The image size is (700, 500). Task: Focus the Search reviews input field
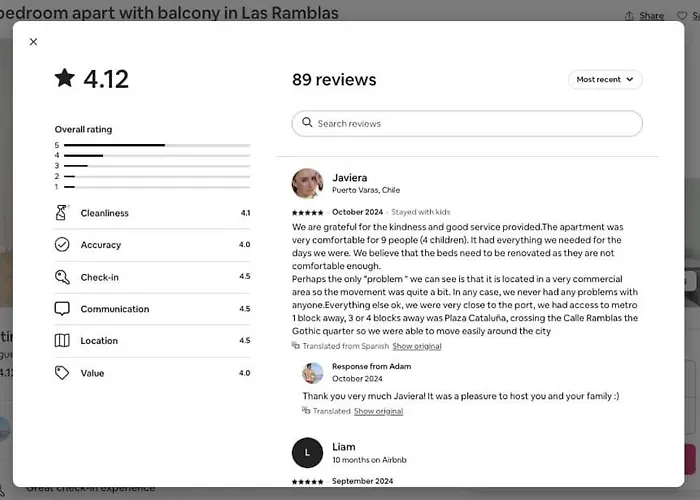point(467,124)
